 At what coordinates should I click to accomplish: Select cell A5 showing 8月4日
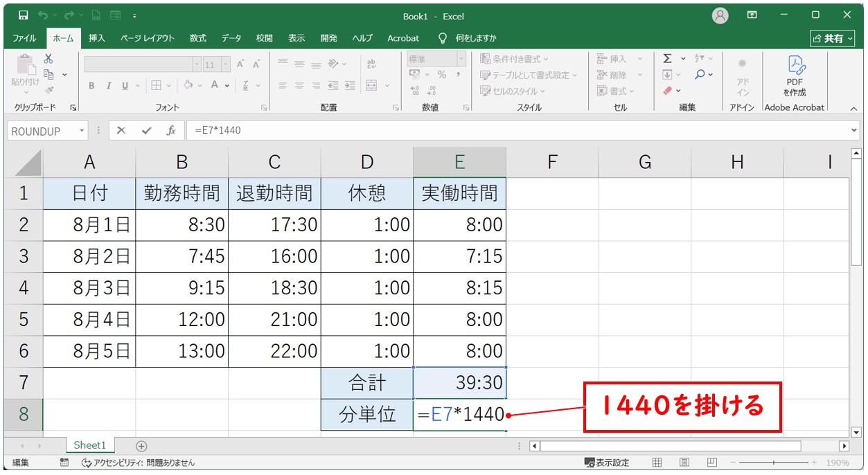tap(89, 319)
